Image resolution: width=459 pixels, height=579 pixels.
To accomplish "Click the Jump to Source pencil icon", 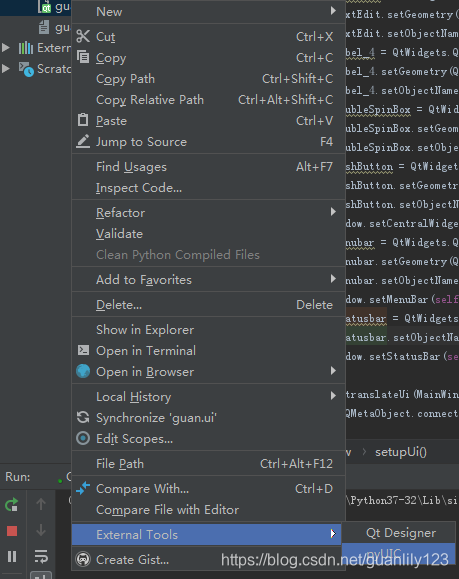I will pos(83,141).
